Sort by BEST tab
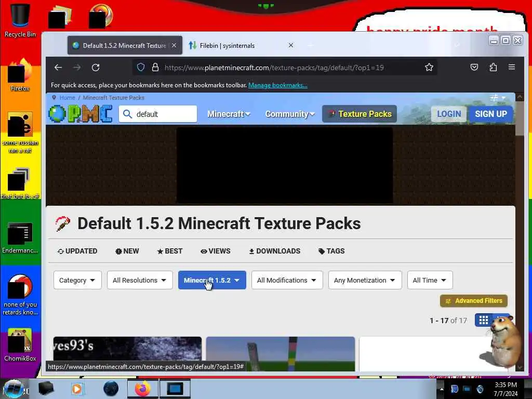This screenshot has height=399, width=532. pos(170,251)
